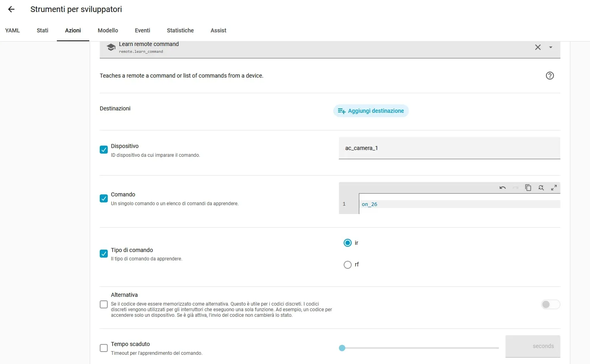Click the graduation cap action icon
This screenshot has height=364, width=590.
click(x=111, y=47)
